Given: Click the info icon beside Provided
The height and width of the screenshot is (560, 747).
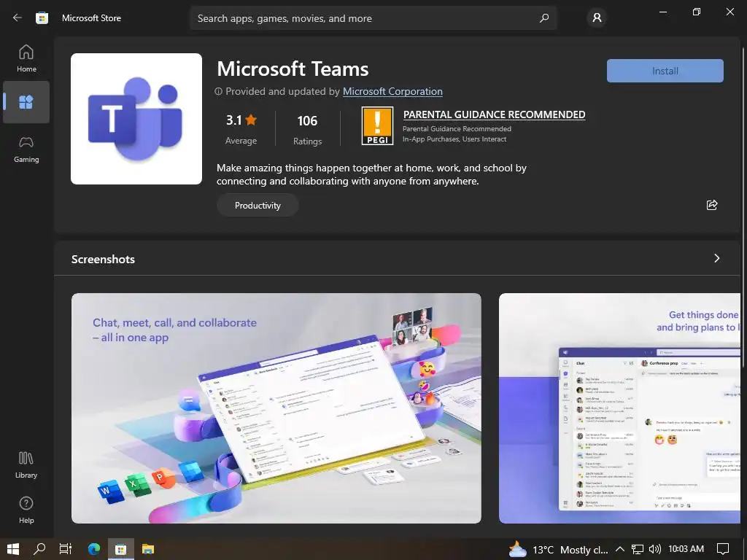Looking at the screenshot, I should tap(219, 91).
